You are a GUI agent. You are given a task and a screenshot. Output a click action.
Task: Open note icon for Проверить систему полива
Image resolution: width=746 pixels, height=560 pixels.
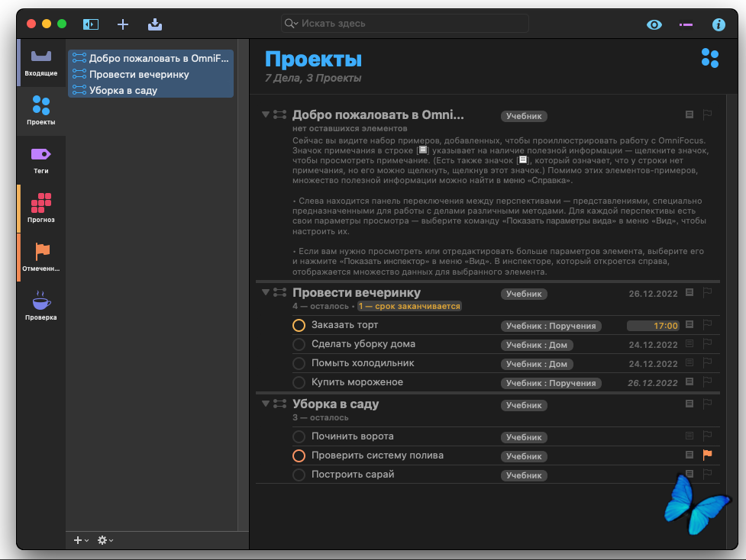(689, 455)
